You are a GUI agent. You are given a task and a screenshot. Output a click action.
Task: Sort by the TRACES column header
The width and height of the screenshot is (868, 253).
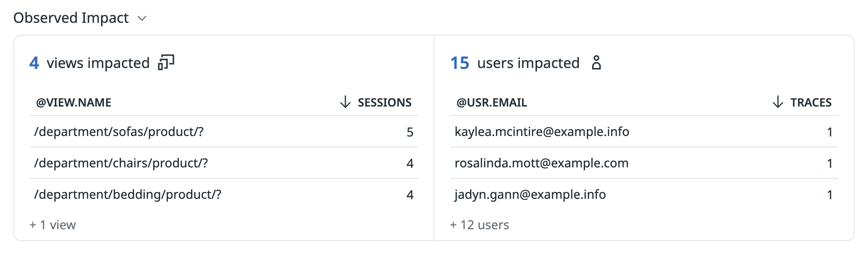pos(810,102)
